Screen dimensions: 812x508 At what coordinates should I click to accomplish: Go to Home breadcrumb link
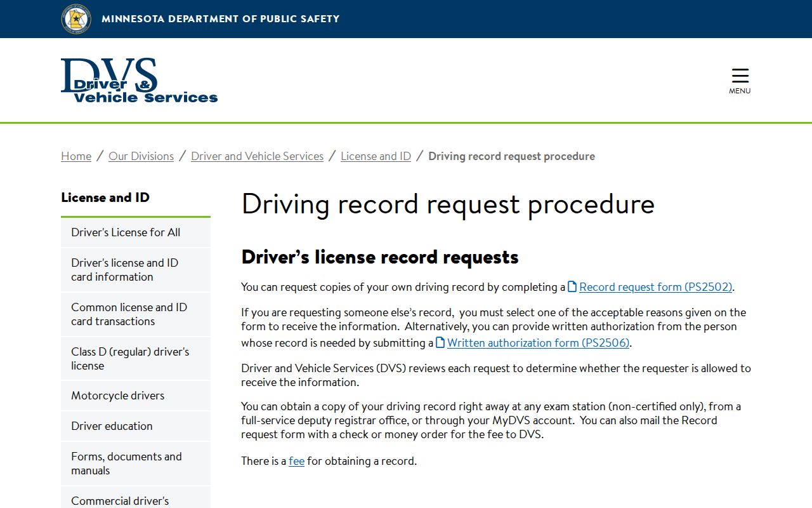click(x=76, y=156)
